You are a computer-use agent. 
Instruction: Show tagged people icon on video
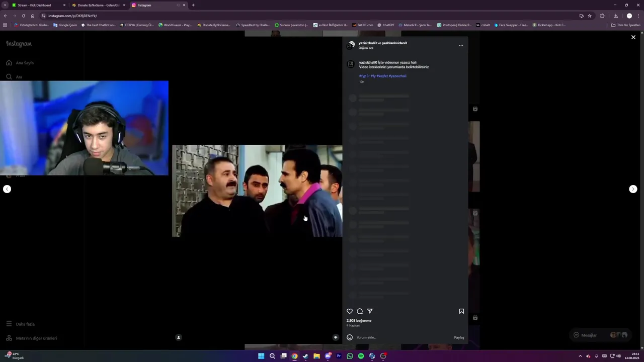tap(178, 337)
